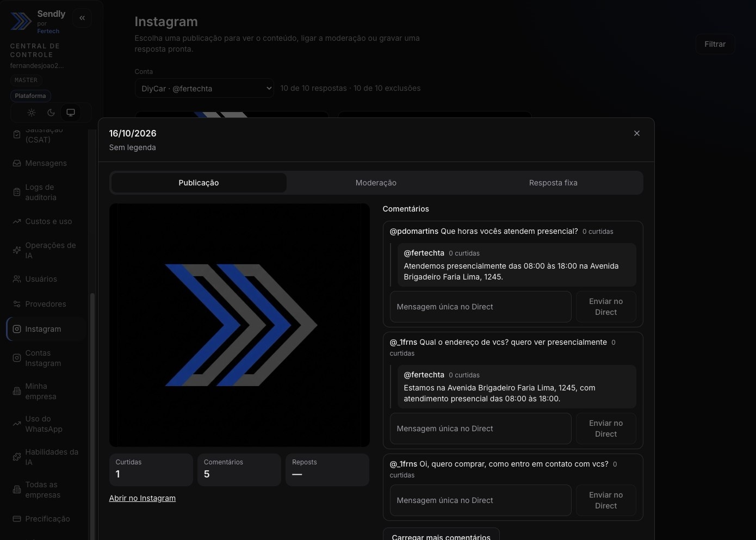
Task: Switch to the Moderação tab
Action: 376,183
